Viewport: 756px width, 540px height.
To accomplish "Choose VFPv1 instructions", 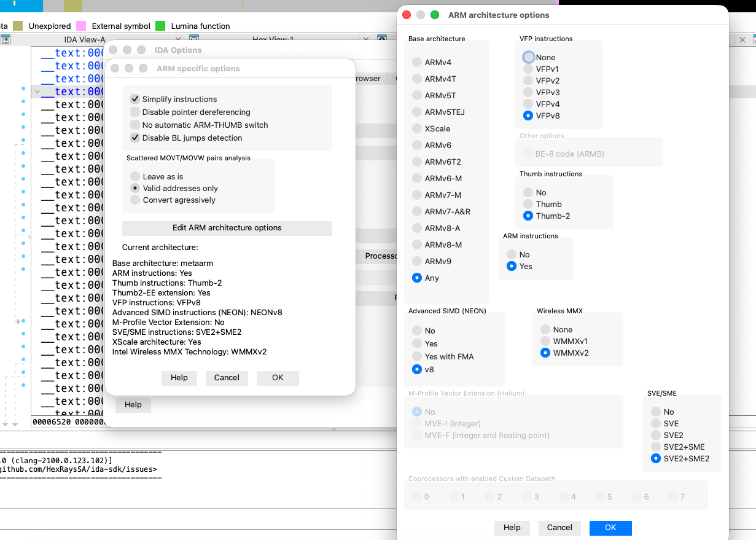I will pos(528,69).
